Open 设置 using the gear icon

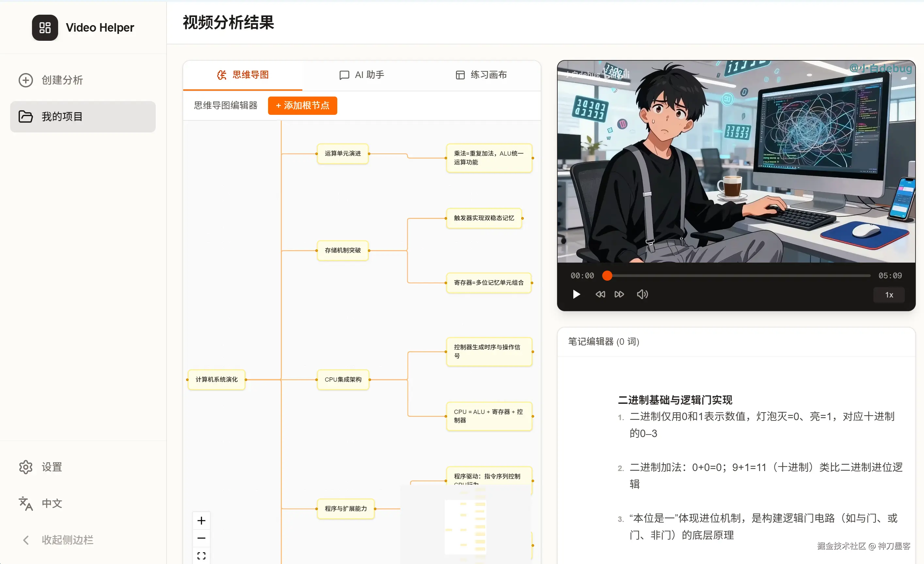25,467
